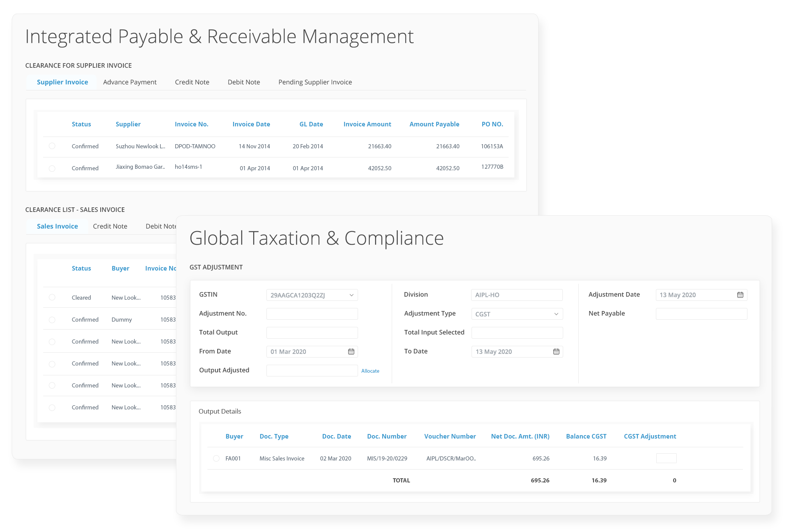Select the Jiaxing Bomao invoice row
This screenshot has width=791, height=532.
(x=52, y=168)
